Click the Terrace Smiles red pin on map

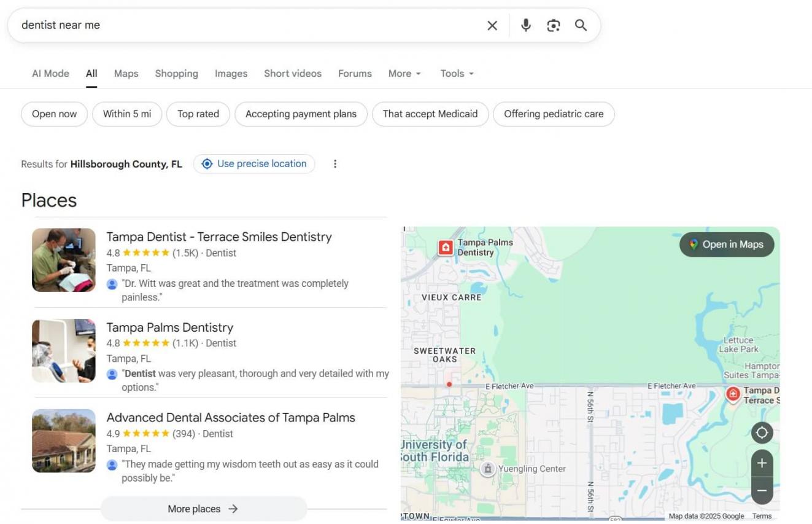click(733, 394)
